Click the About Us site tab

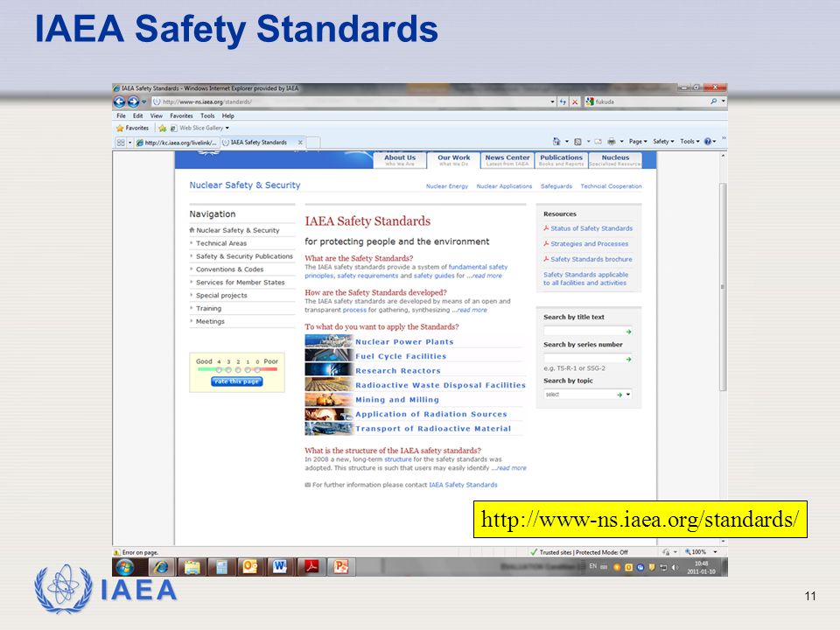(x=400, y=160)
